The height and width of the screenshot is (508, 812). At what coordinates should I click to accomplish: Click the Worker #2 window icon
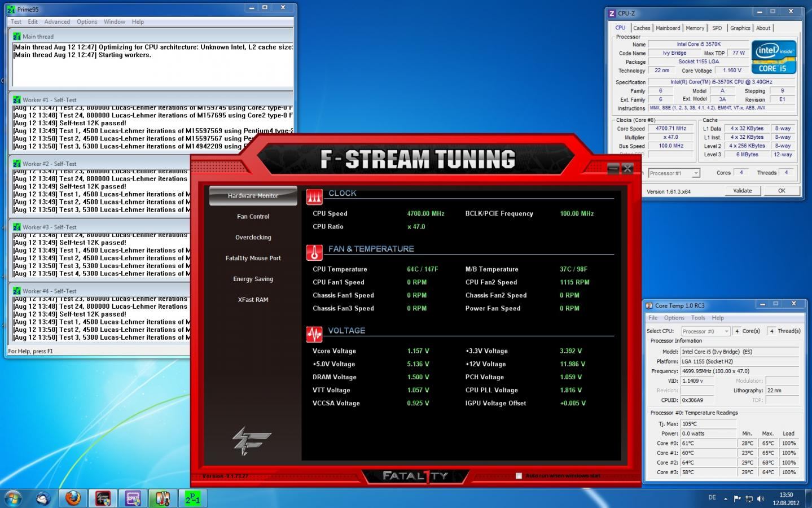coord(17,164)
